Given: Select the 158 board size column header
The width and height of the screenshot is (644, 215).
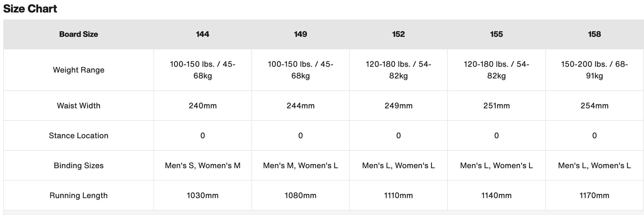Looking at the screenshot, I should point(594,34).
